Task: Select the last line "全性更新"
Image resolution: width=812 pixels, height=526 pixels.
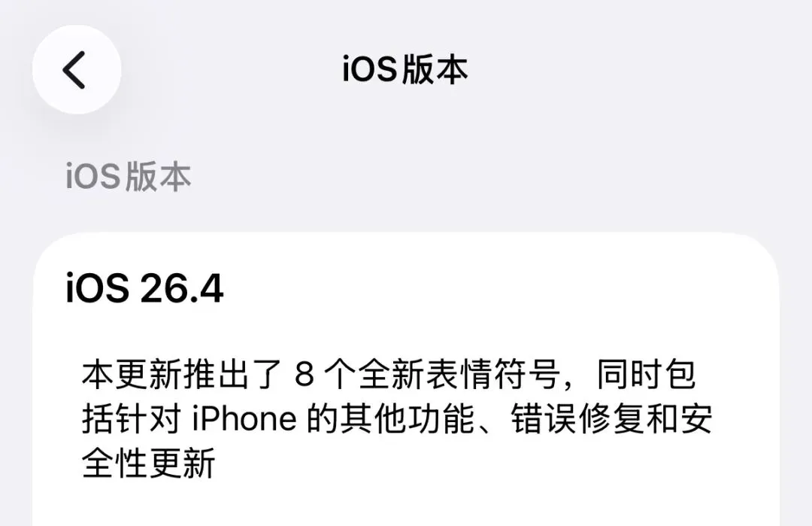Action: 148,463
